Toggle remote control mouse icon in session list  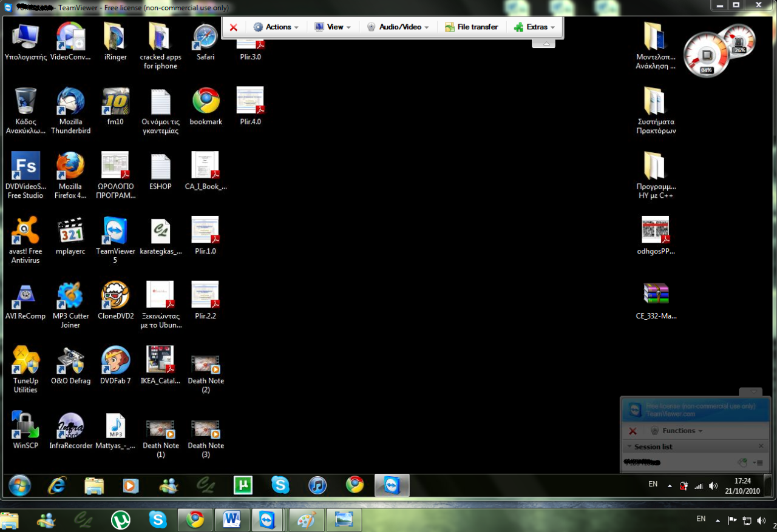click(x=742, y=463)
